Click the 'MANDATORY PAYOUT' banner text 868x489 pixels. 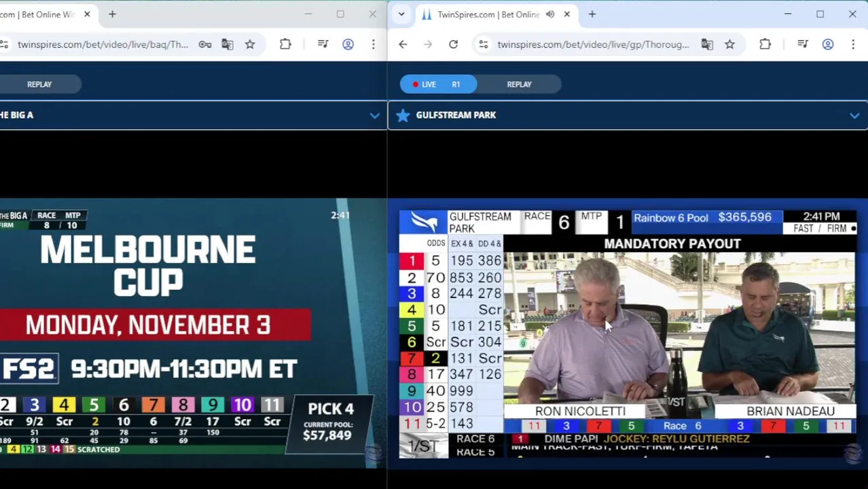[x=672, y=244]
